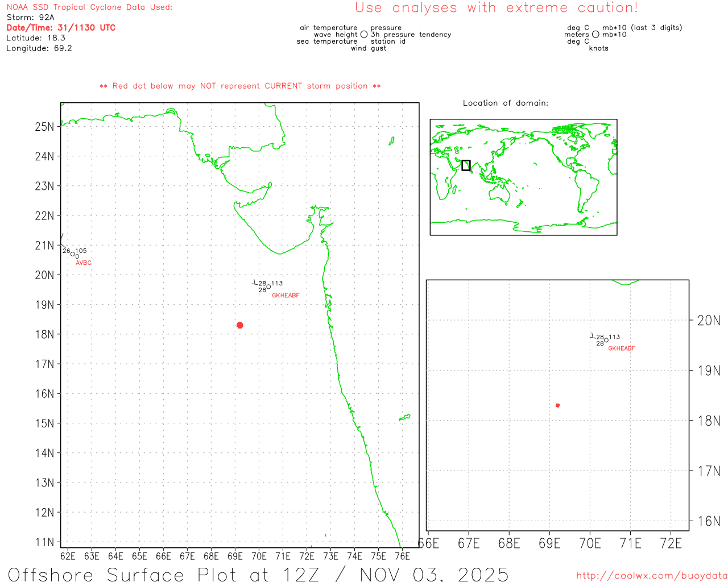The width and height of the screenshot is (728, 582).
Task: Click the 74E longitude axis label
Action: pyautogui.click(x=354, y=556)
